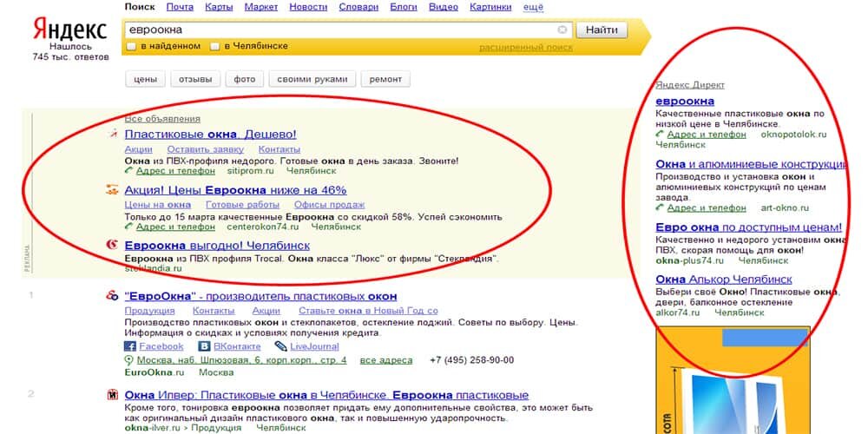The image size is (868, 434).
Task: Open 'Пластиковые окна. Дешево!' ad link
Action: [210, 134]
